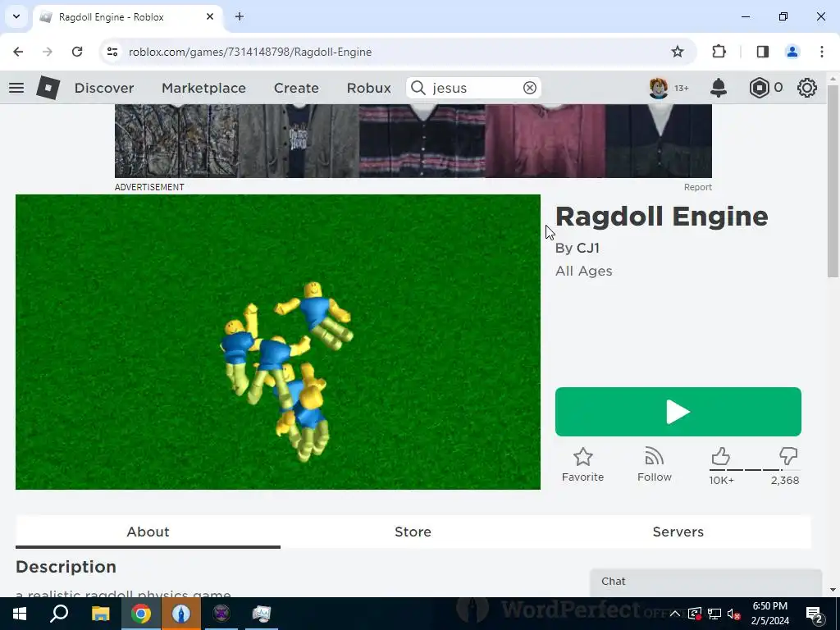Open the Chrome extensions puzzle icon
Image resolution: width=840 pixels, height=630 pixels.
click(x=719, y=52)
